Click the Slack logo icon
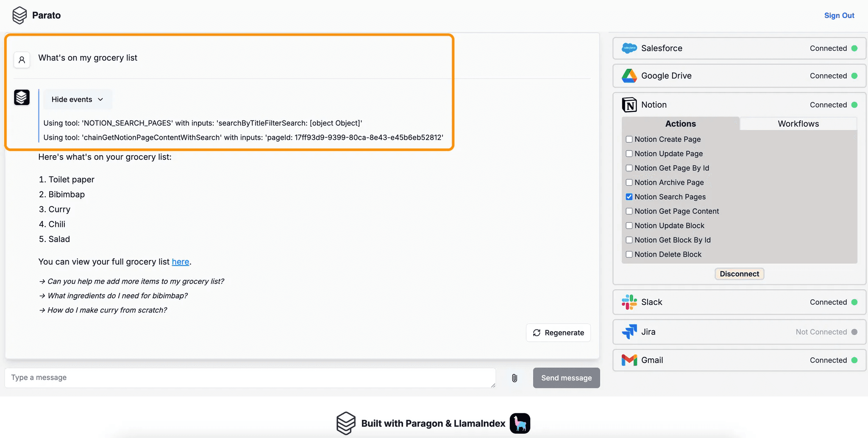The width and height of the screenshot is (868, 438). (x=629, y=302)
